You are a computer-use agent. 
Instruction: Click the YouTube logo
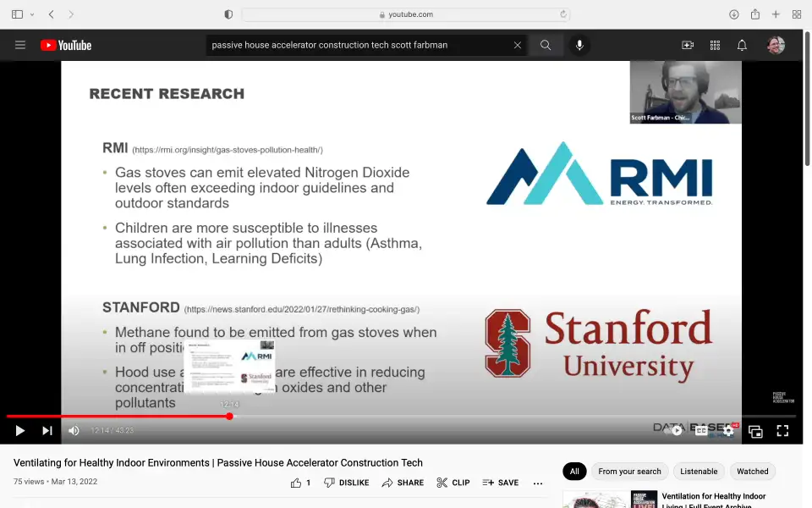66,45
